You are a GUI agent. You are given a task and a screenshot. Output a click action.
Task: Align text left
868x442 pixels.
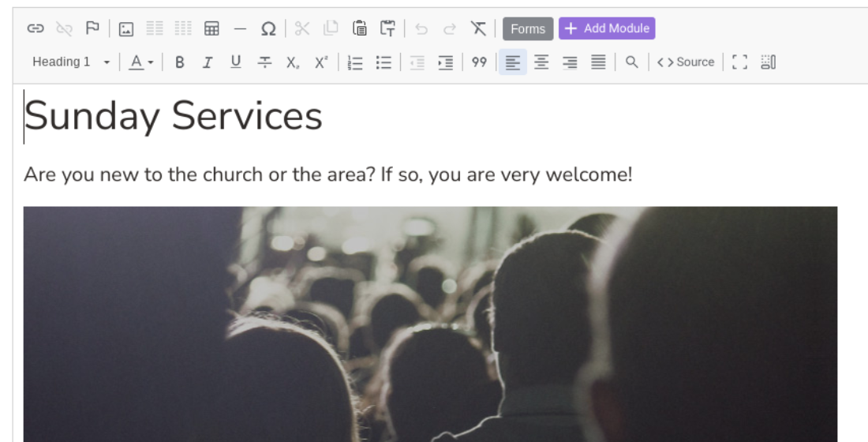point(513,62)
